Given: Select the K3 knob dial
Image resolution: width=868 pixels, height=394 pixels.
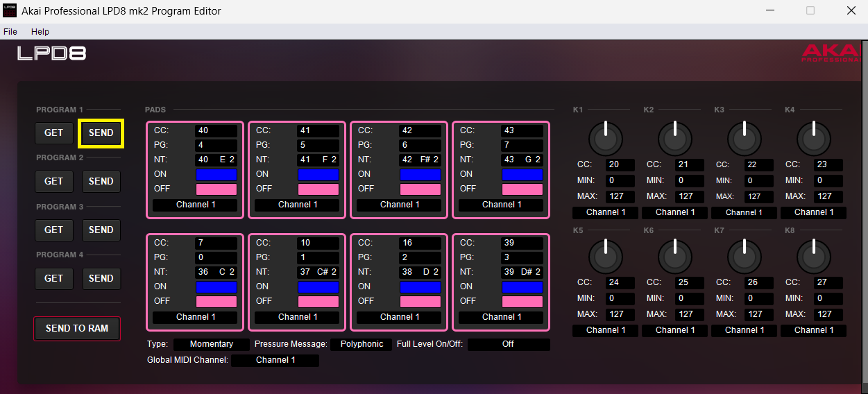Looking at the screenshot, I should point(744,137).
